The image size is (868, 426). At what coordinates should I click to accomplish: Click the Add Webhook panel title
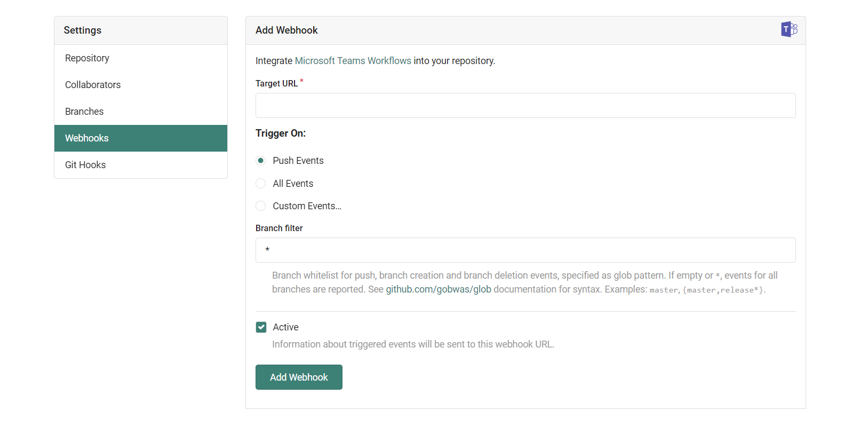[286, 30]
